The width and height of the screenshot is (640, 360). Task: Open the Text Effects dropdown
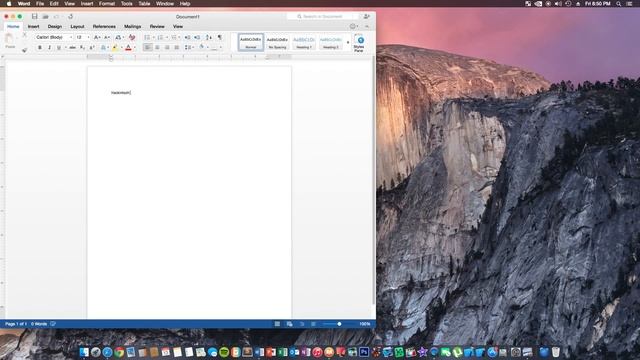[104, 48]
